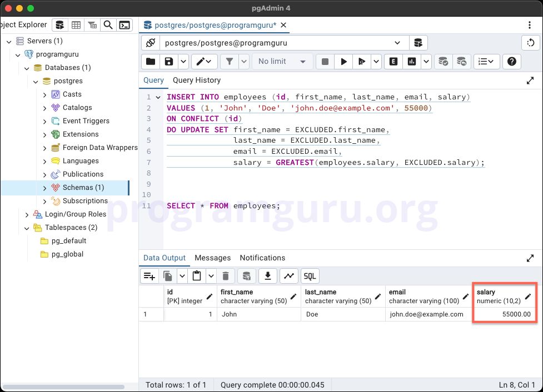Screen dimensions: 543x392
Task: Select the john.doe@example.com cell
Action: coord(429,314)
